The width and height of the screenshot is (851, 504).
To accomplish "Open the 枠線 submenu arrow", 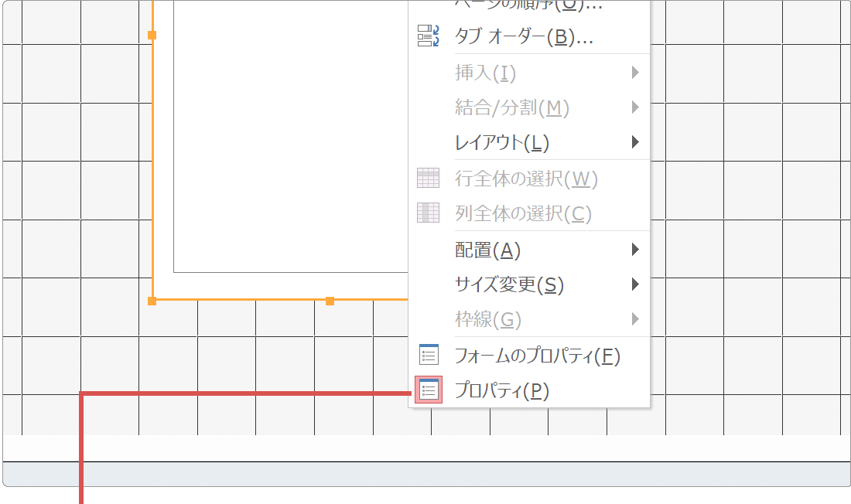I will pyautogui.click(x=636, y=318).
